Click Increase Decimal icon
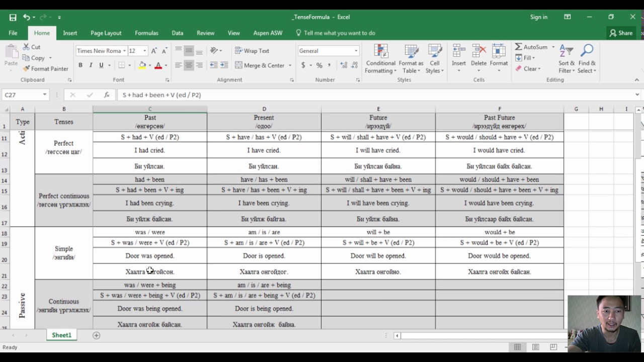 344,65
